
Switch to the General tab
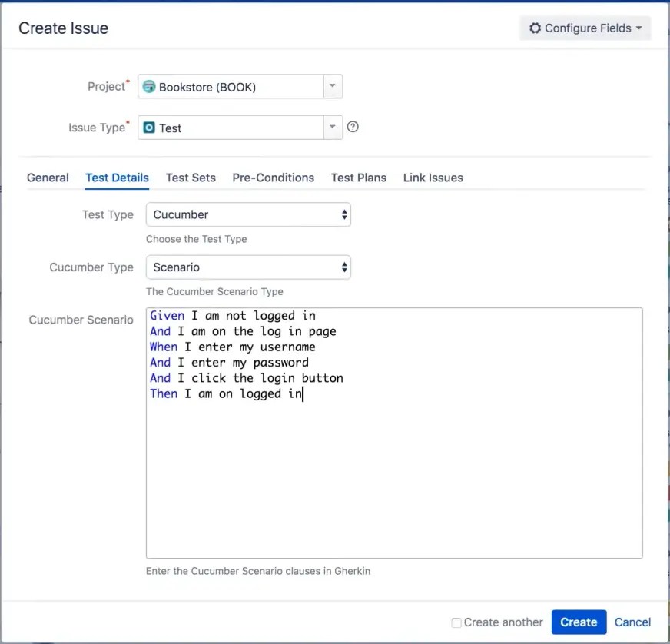click(48, 178)
